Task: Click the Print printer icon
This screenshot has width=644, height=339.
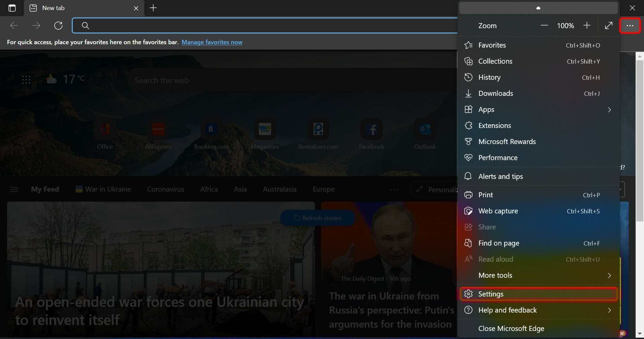Action: 468,195
